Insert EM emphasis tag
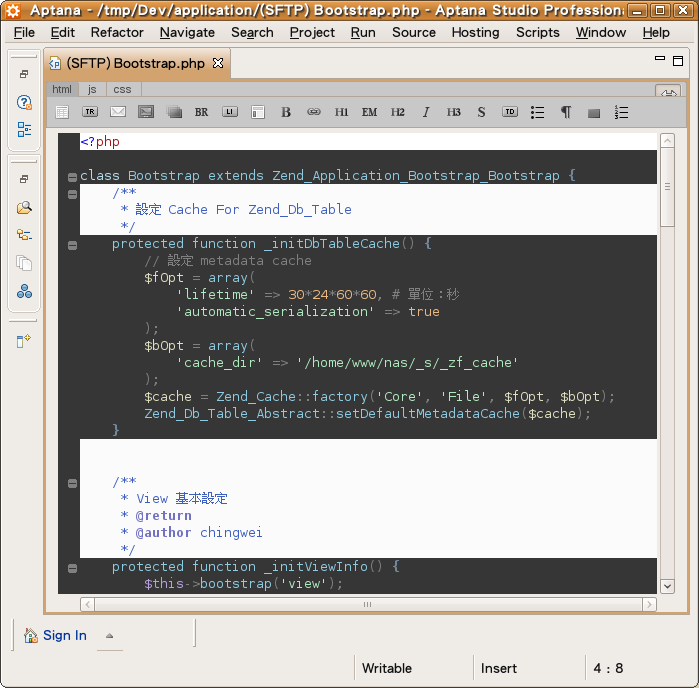699x688 pixels. click(x=370, y=112)
